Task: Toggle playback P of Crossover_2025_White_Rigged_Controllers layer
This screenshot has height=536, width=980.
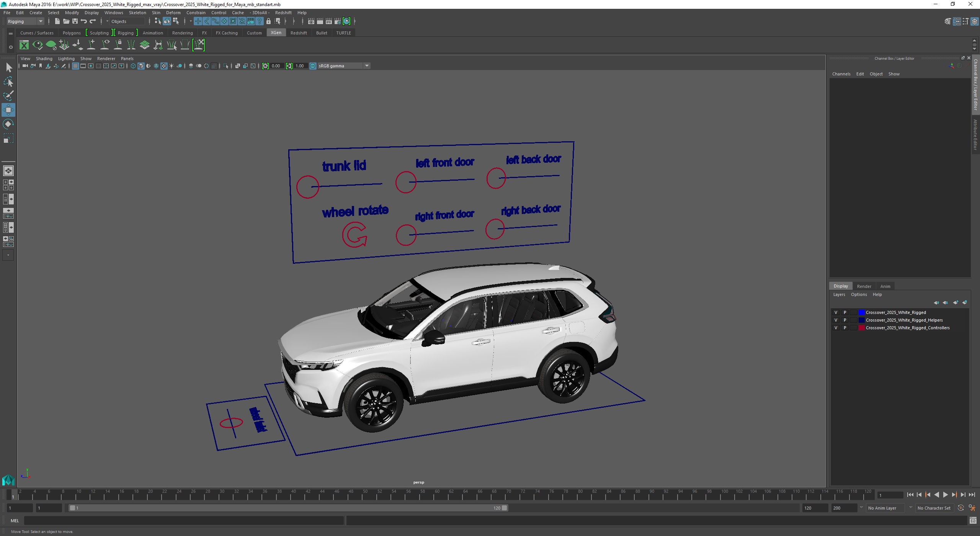Action: 845,328
